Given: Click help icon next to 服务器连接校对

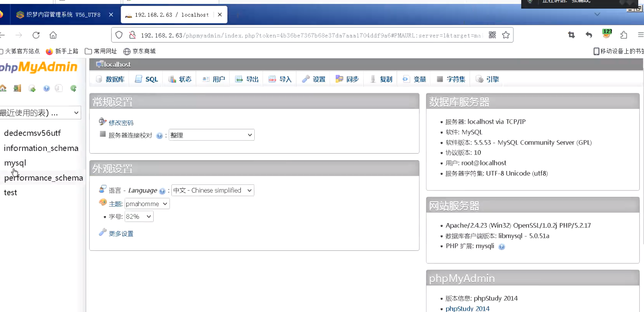Looking at the screenshot, I should coord(159,136).
